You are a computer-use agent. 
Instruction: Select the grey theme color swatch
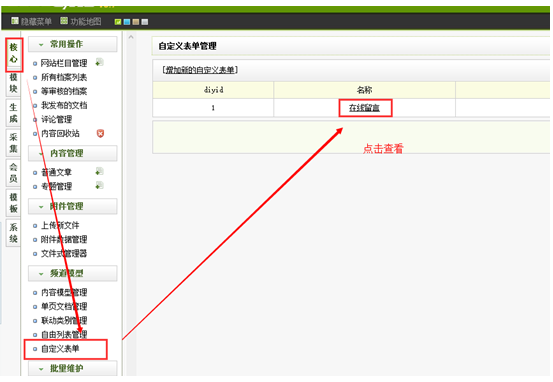tap(145, 22)
